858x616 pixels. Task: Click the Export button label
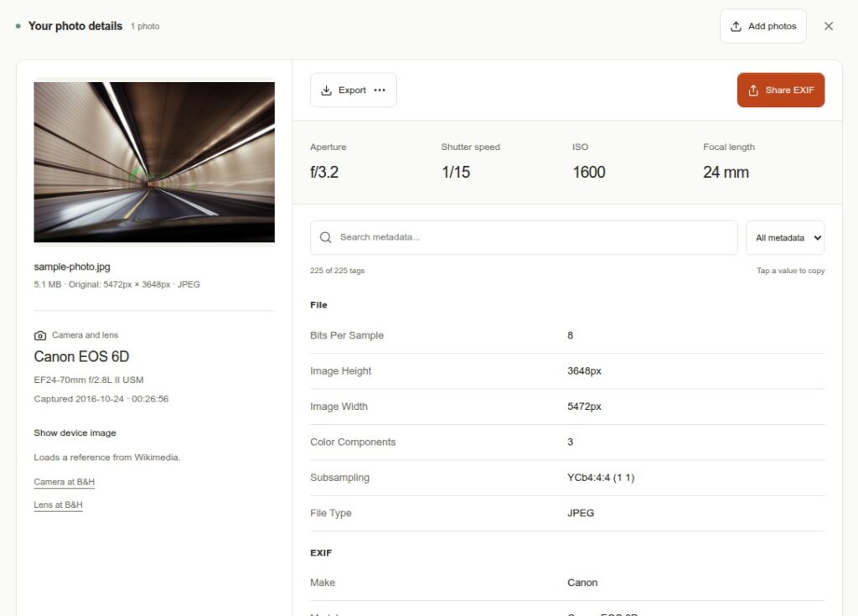pyautogui.click(x=352, y=91)
